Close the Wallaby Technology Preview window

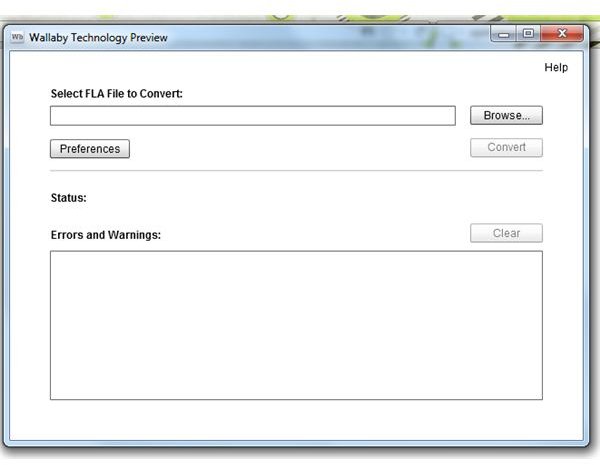click(562, 34)
